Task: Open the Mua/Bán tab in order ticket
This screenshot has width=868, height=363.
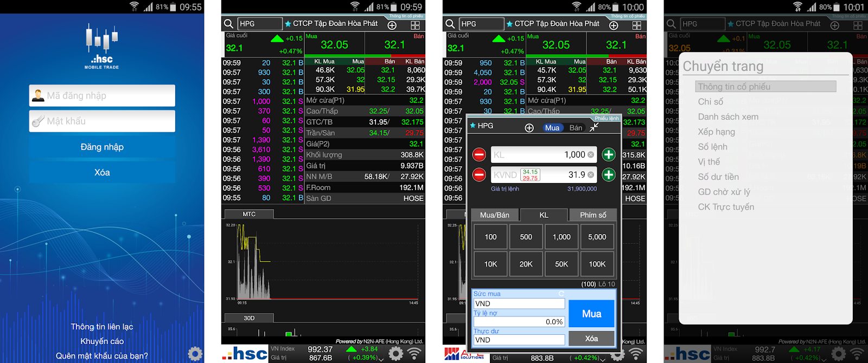Action: click(495, 215)
